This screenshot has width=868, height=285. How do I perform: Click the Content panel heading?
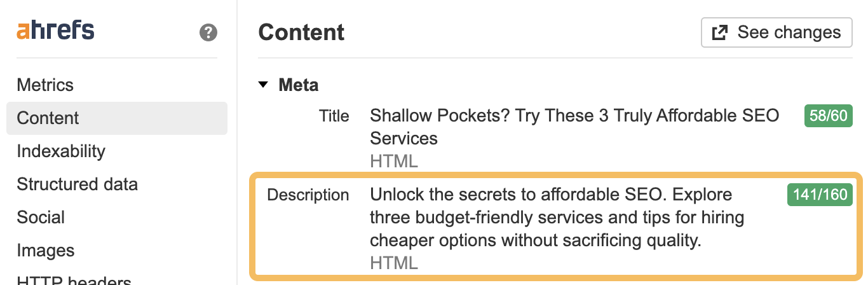[301, 32]
